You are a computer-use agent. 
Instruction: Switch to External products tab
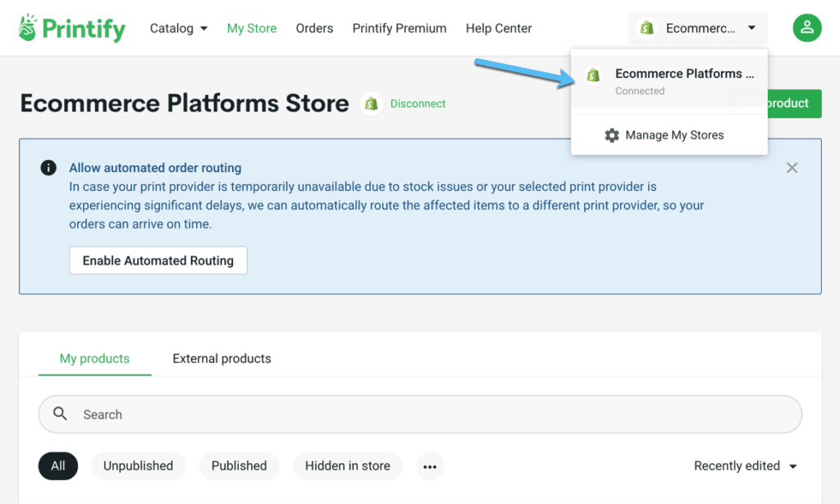(221, 358)
